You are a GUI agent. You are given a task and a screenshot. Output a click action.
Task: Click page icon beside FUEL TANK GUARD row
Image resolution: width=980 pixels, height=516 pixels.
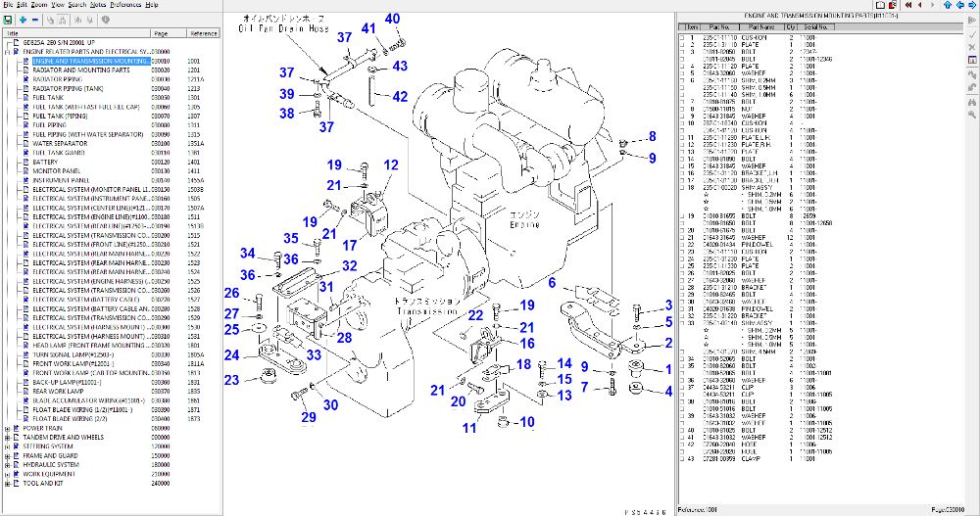click(26, 153)
